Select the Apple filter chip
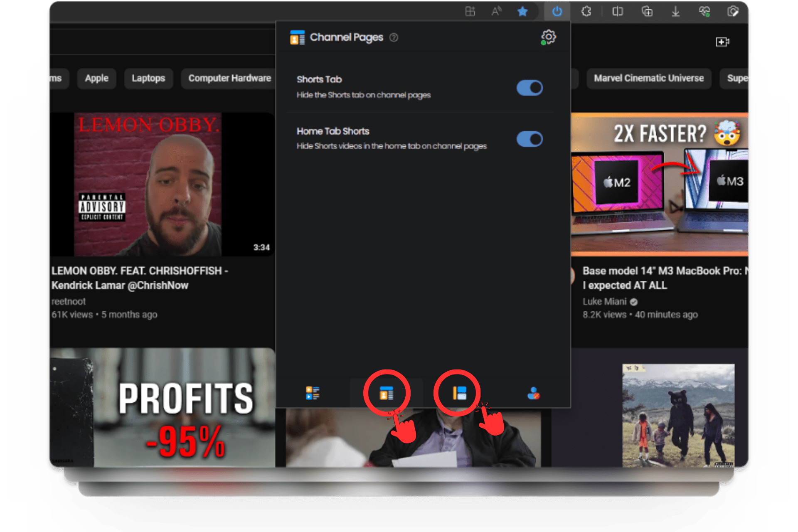The width and height of the screenshot is (798, 532). pyautogui.click(x=96, y=78)
